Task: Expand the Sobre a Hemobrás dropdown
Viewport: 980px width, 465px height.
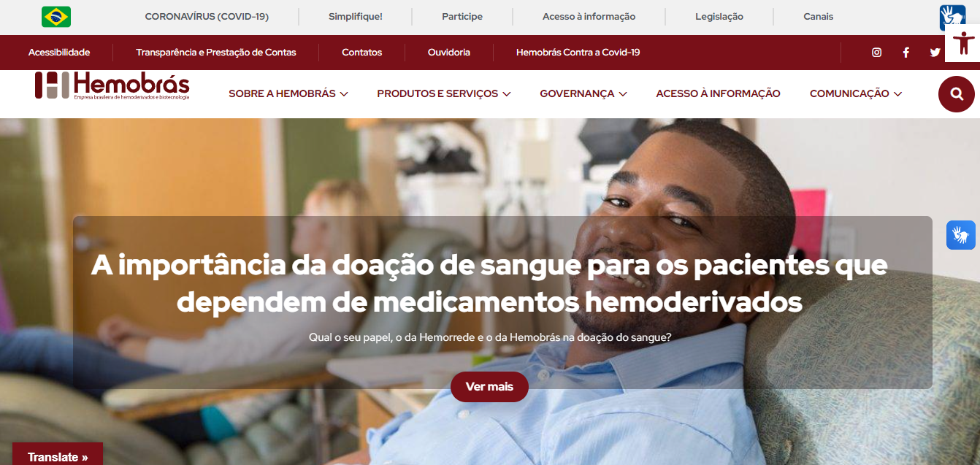Action: (288, 93)
